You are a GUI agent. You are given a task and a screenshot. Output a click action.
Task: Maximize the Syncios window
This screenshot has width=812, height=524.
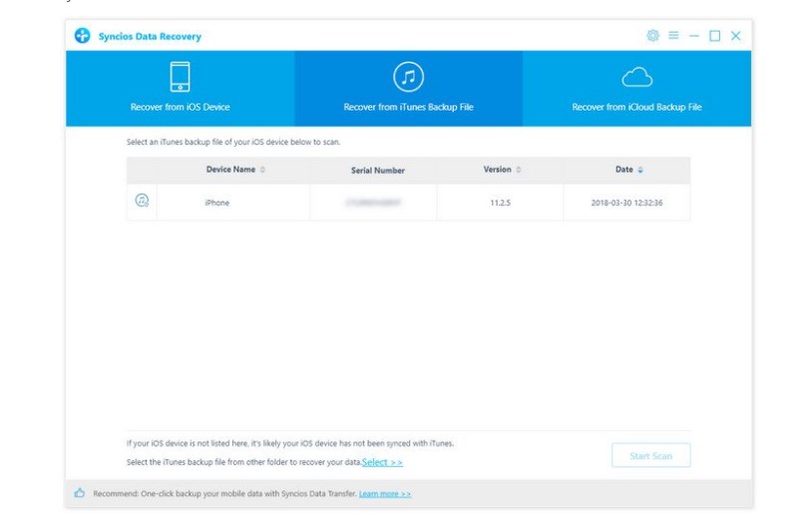[714, 36]
